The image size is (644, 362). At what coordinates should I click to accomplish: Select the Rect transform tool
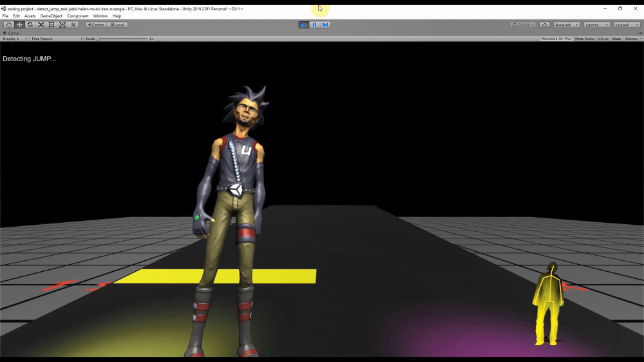point(52,24)
